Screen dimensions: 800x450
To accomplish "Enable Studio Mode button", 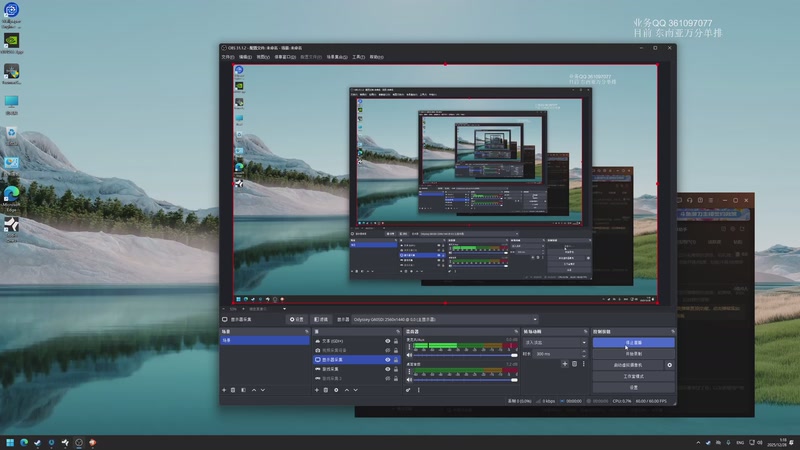I will pos(633,376).
